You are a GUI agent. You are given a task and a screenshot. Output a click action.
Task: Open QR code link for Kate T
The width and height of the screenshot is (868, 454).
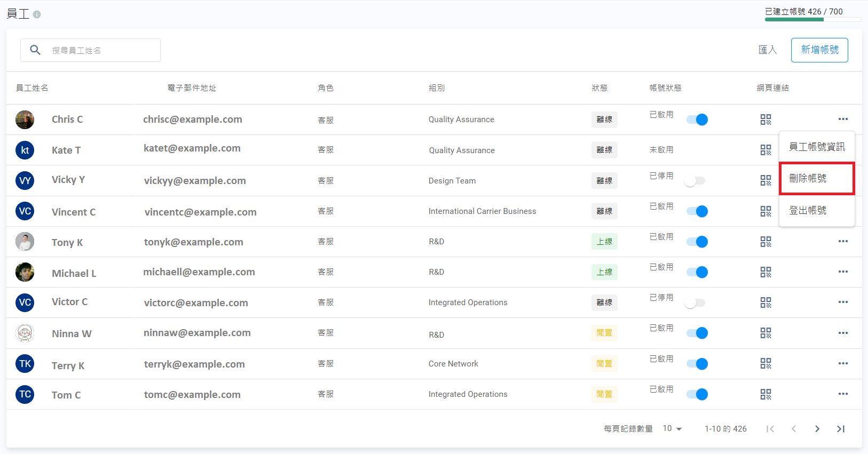(x=766, y=150)
